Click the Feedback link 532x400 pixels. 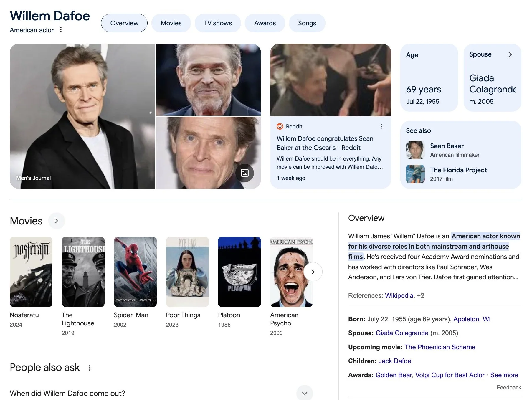pyautogui.click(x=509, y=387)
